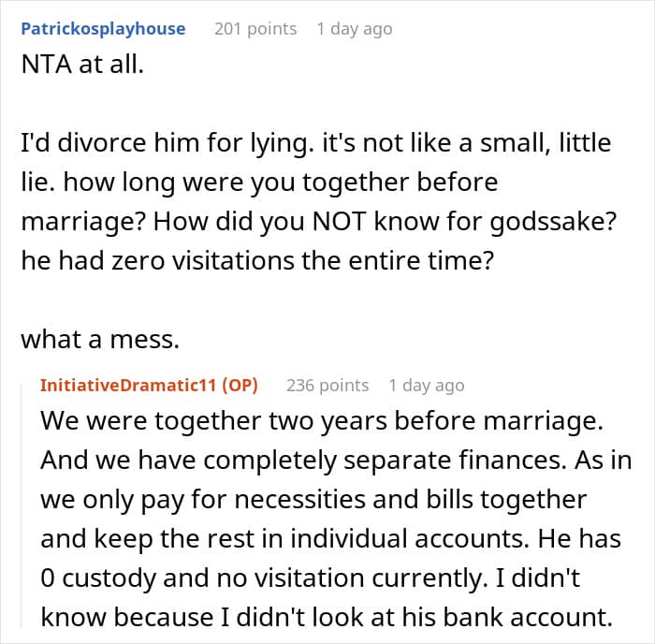This screenshot has height=644, width=655.
Task: Open the OP reply's "1 day ago" permalink
Action: click(427, 386)
